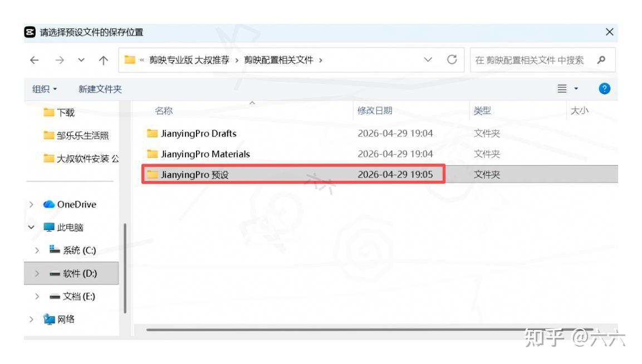Expand the 系统 (C:) drive node

coord(37,250)
